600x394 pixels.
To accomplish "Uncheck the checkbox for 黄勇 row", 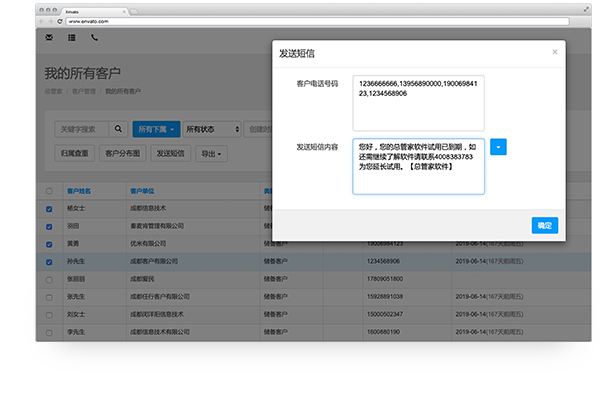I will click(x=49, y=244).
